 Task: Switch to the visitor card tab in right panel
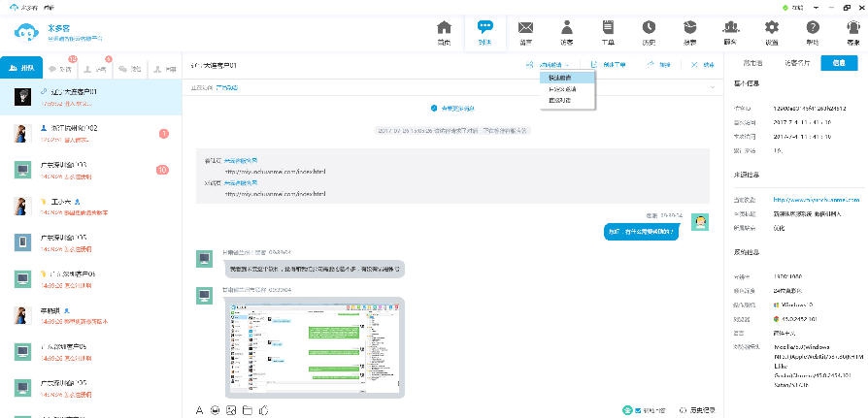796,64
